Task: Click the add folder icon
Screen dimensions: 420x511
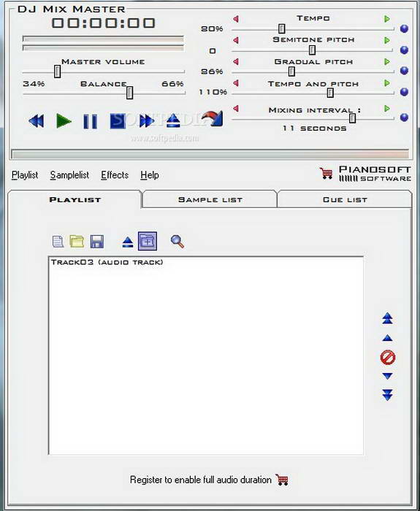Action: 148,241
